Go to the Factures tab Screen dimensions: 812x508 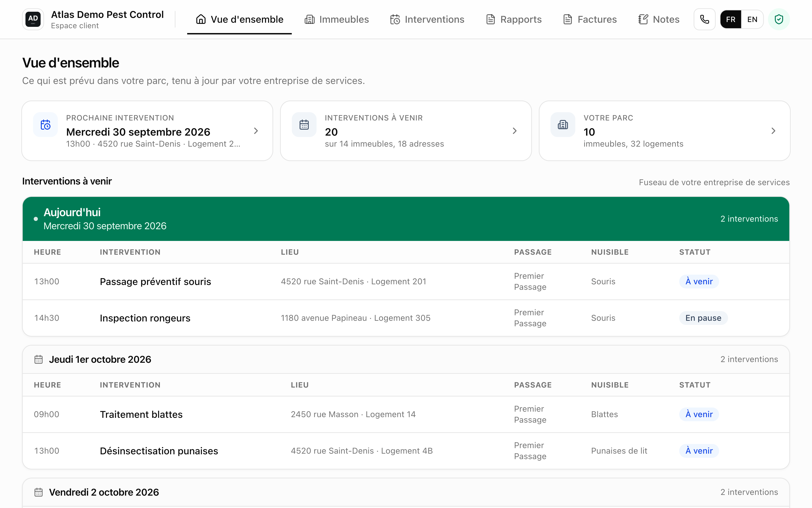click(x=590, y=20)
